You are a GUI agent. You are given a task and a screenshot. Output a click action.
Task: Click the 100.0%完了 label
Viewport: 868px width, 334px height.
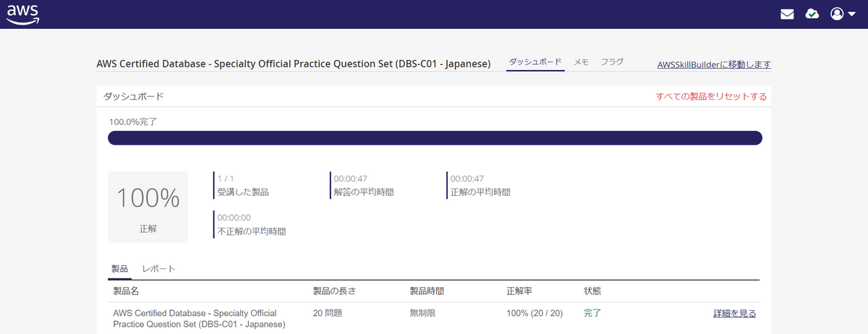[133, 121]
